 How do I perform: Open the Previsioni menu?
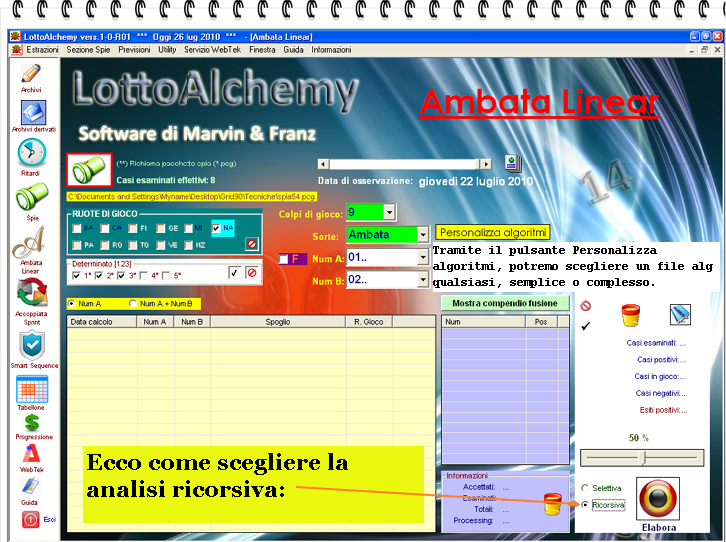[134, 50]
